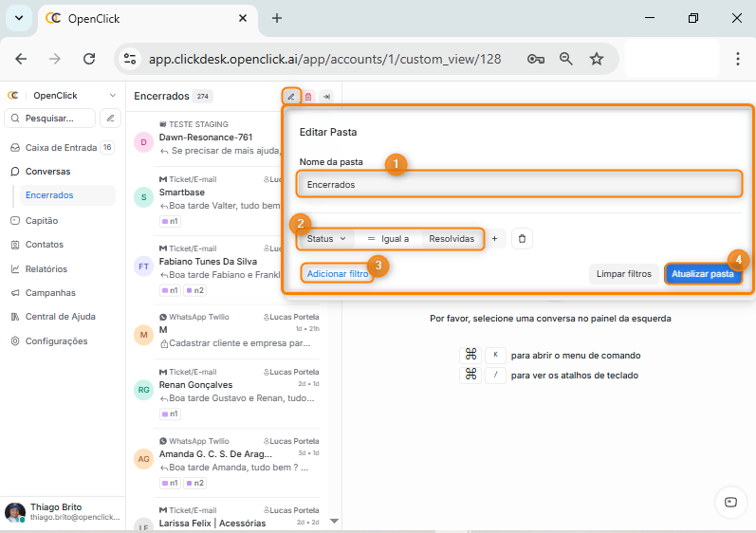Open the chat widget icon bottom right
Image resolution: width=756 pixels, height=533 pixels.
click(x=729, y=502)
